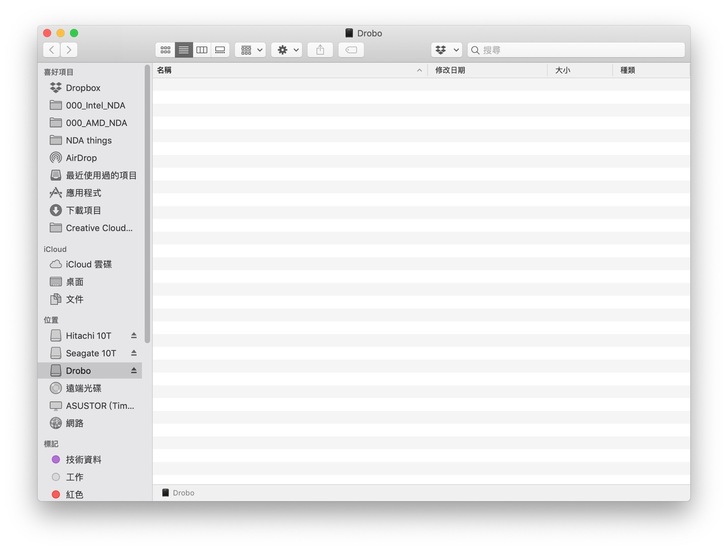
Task: Open the 000_AMD_NDA folder
Action: (x=90, y=123)
